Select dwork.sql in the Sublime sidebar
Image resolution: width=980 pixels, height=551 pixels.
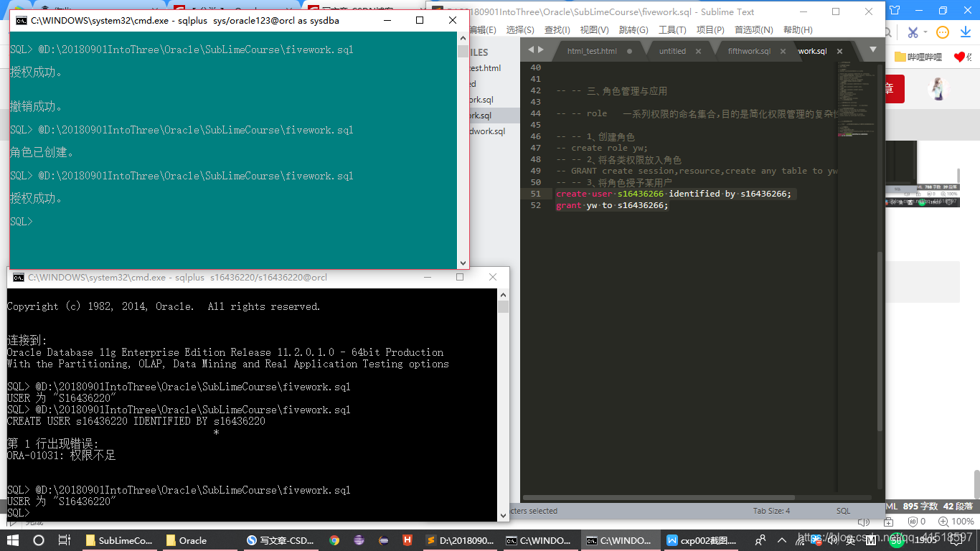click(x=487, y=131)
